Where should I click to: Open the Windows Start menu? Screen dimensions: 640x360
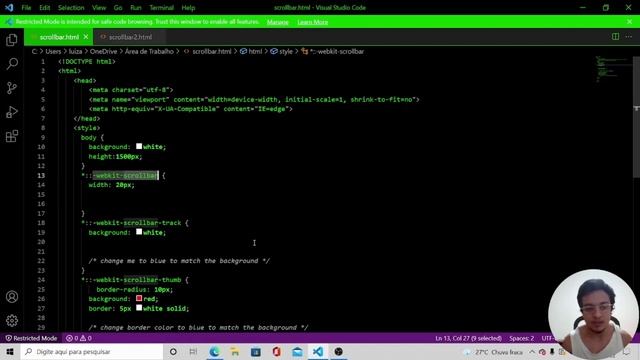(x=10, y=351)
